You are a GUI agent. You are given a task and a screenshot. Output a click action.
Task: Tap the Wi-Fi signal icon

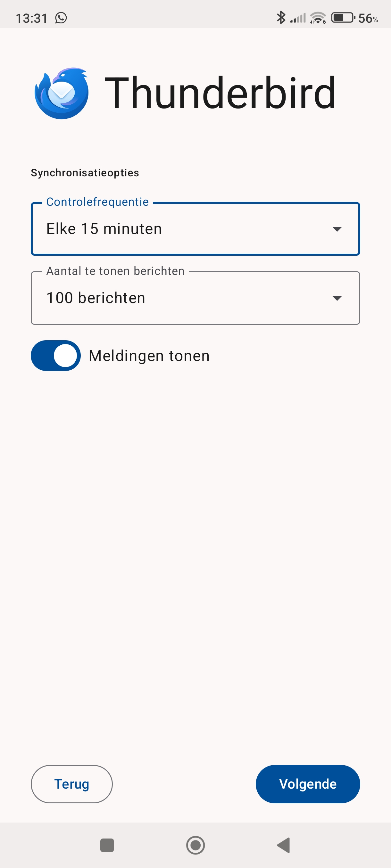(318, 18)
